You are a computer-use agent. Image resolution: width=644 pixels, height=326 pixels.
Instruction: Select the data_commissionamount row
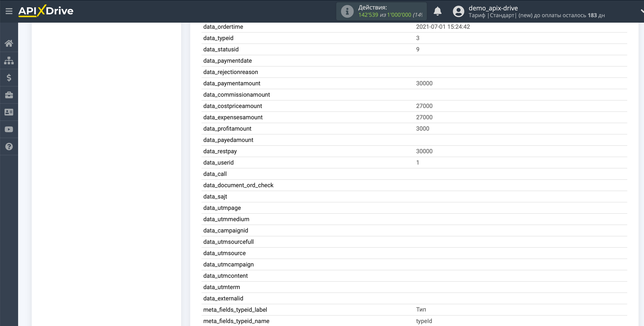(x=414, y=95)
